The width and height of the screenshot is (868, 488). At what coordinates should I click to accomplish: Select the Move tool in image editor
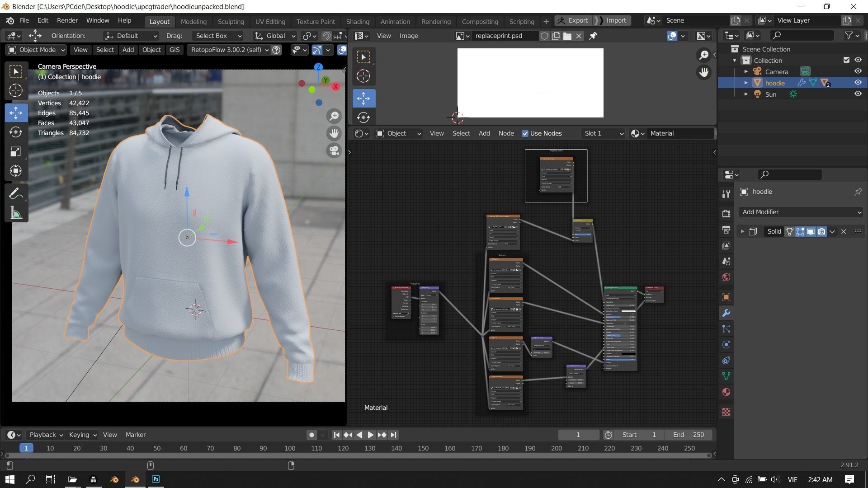pos(363,98)
